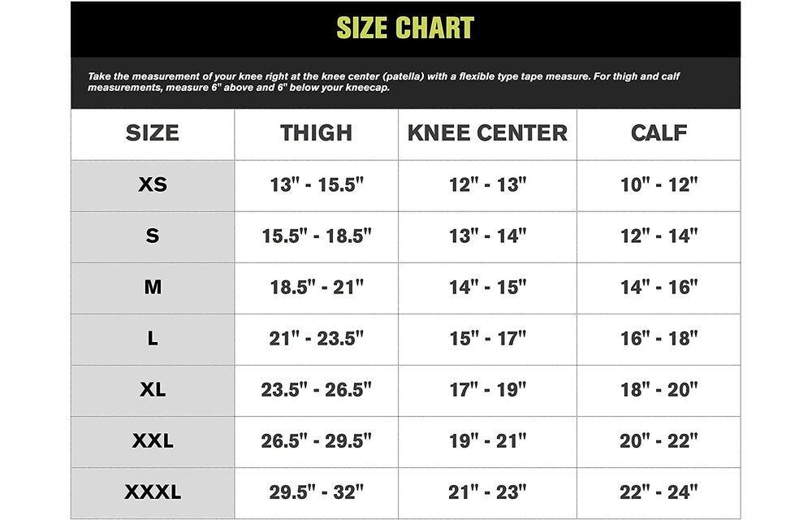Click calf value 22" - 24"
Viewport: 812px width, 520px height.
click(x=659, y=492)
